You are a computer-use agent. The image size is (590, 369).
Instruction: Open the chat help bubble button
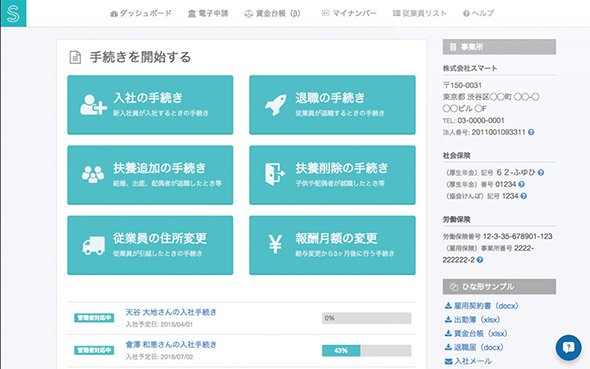point(569,348)
